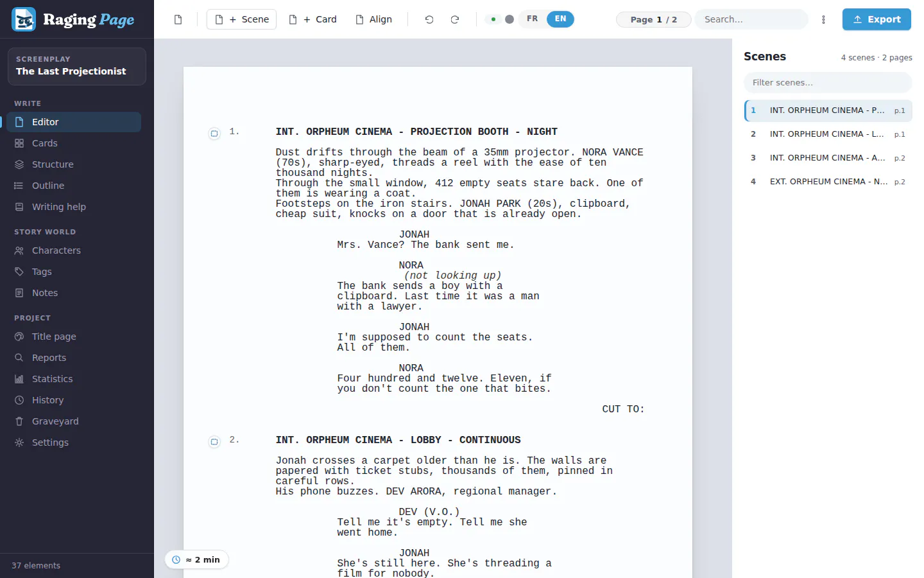
Task: Switch language to EN
Action: (560, 19)
